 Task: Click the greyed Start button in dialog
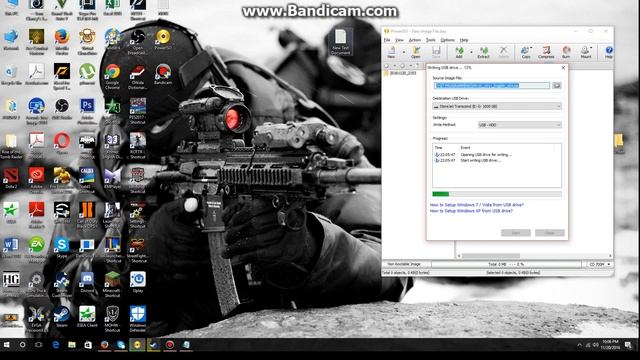click(516, 233)
